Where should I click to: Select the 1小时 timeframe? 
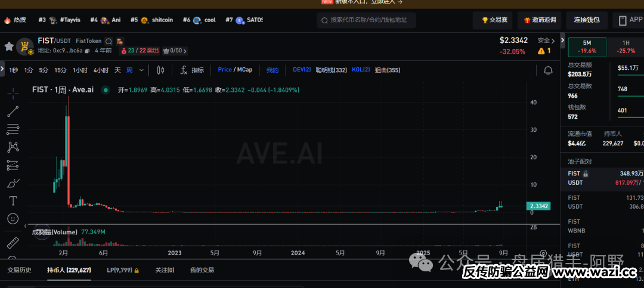tap(80, 70)
